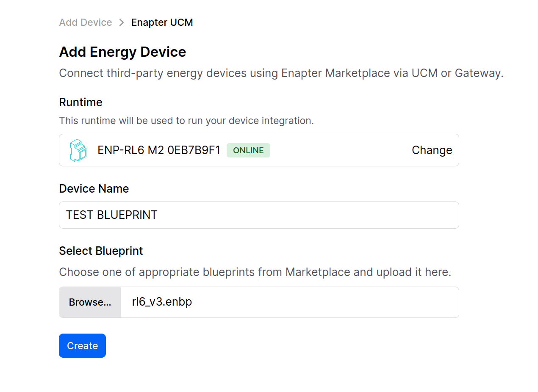The width and height of the screenshot is (538, 392).
Task: Click the selected file rl6_v3.enbp
Action: 162,302
